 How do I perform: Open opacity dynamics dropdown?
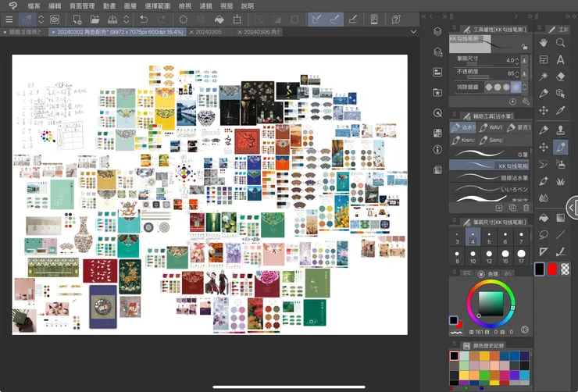pos(524,73)
